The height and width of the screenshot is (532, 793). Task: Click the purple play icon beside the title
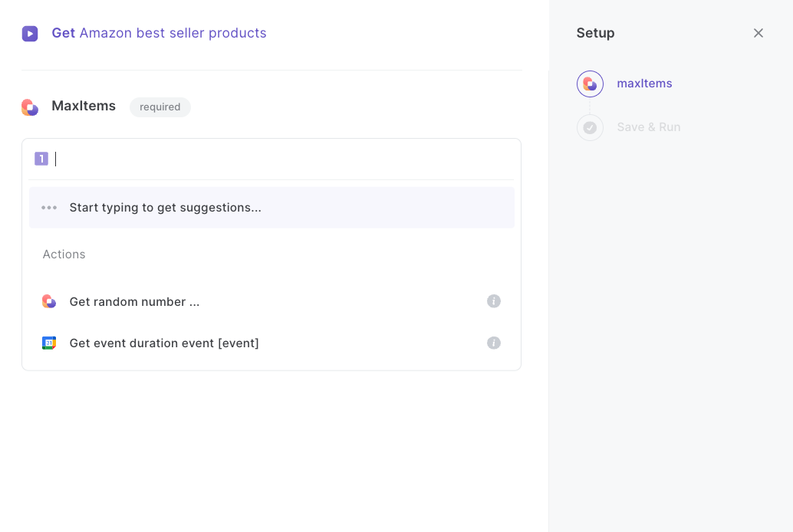(30, 34)
